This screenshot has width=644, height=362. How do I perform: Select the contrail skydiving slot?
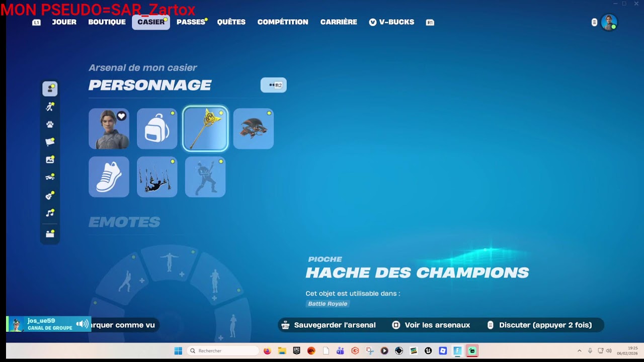(157, 177)
